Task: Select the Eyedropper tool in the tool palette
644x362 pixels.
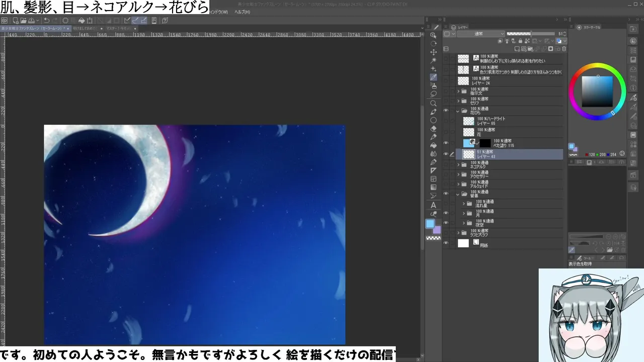Action: tap(433, 77)
